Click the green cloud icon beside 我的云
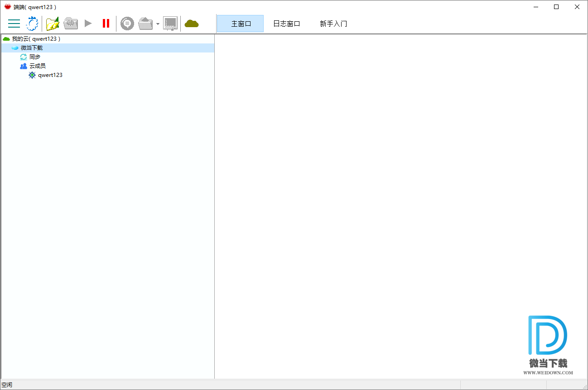The width and height of the screenshot is (588, 390). pos(6,39)
